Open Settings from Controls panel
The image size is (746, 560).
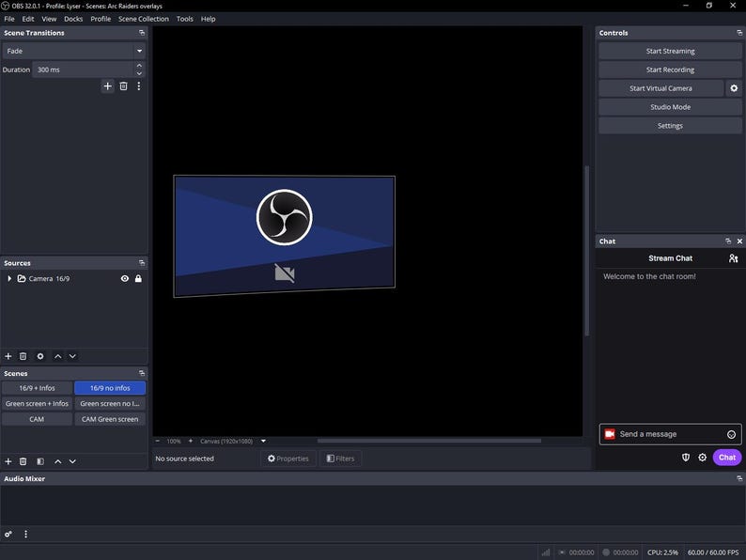pyautogui.click(x=670, y=126)
